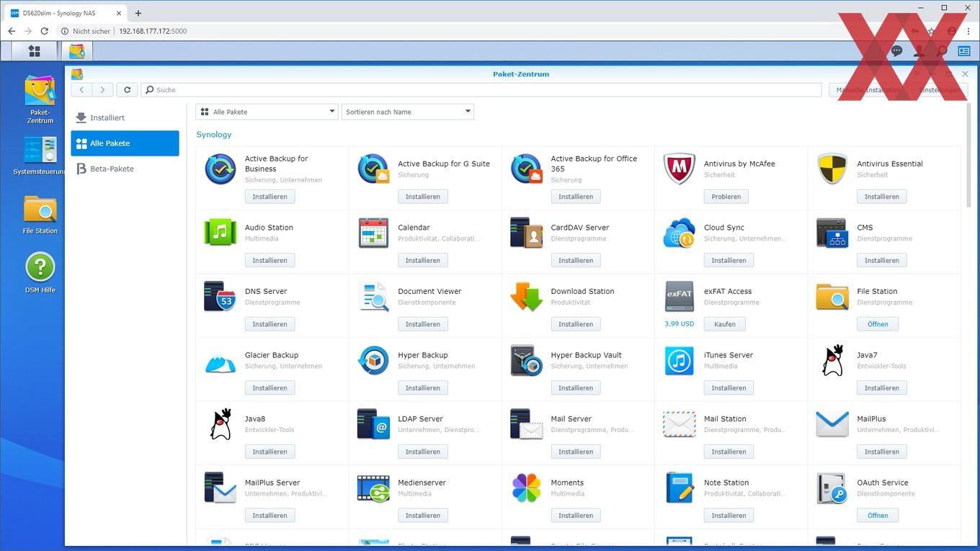
Task: Click Medienserver package icon
Action: tap(373, 488)
